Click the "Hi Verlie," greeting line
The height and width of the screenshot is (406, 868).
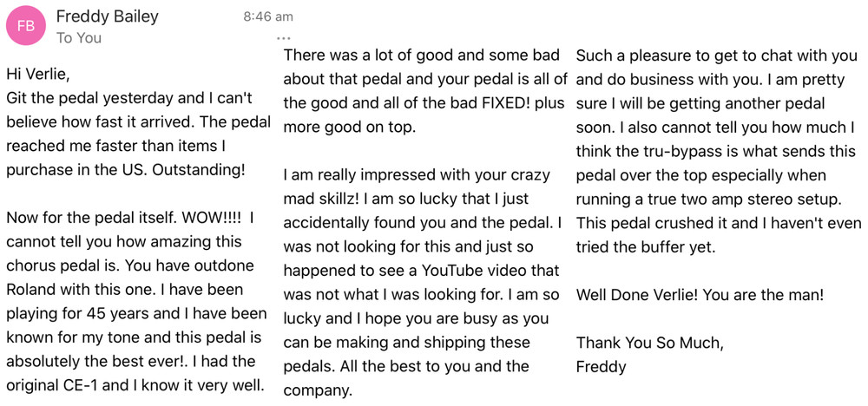pos(39,75)
